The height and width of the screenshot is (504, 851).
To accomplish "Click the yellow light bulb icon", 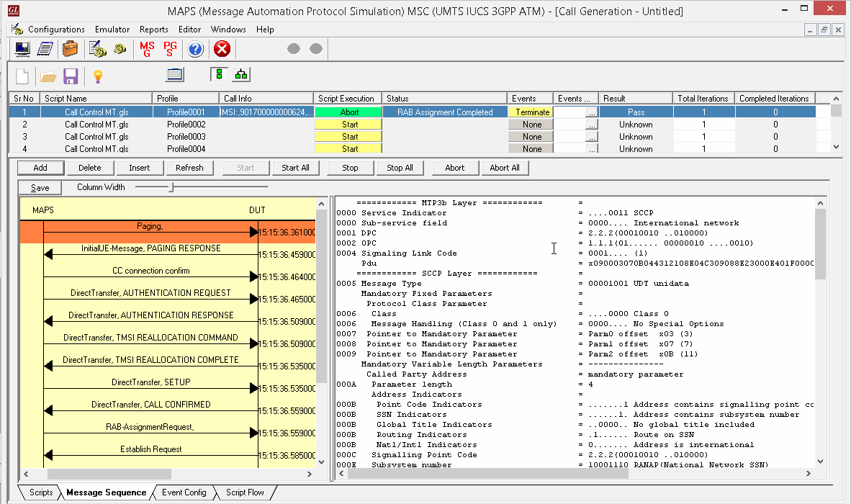I will [x=98, y=76].
